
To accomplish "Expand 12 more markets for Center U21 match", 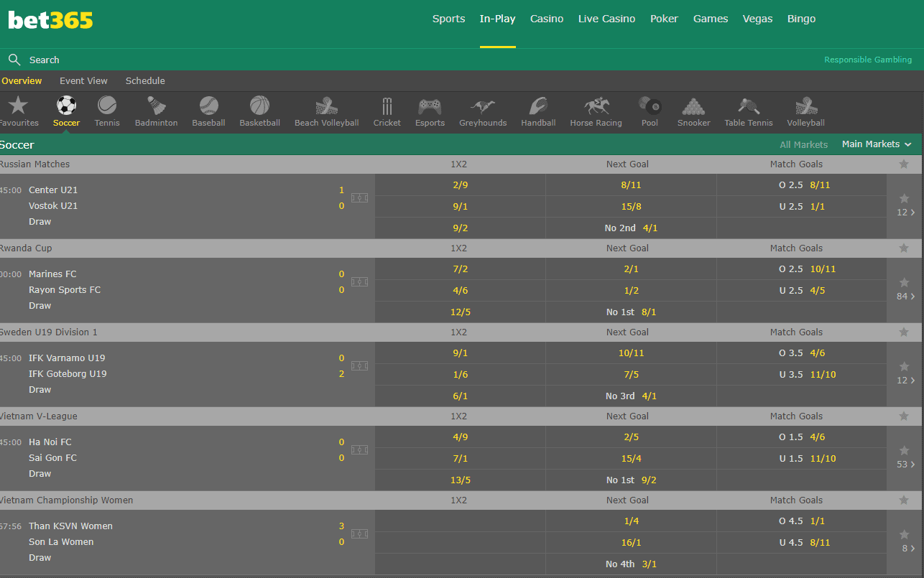I will pyautogui.click(x=905, y=213).
